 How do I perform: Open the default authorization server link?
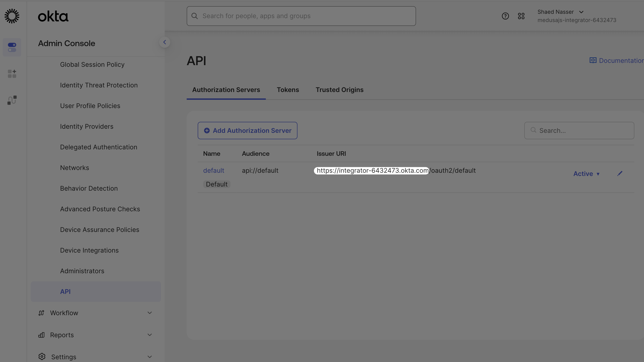[214, 170]
